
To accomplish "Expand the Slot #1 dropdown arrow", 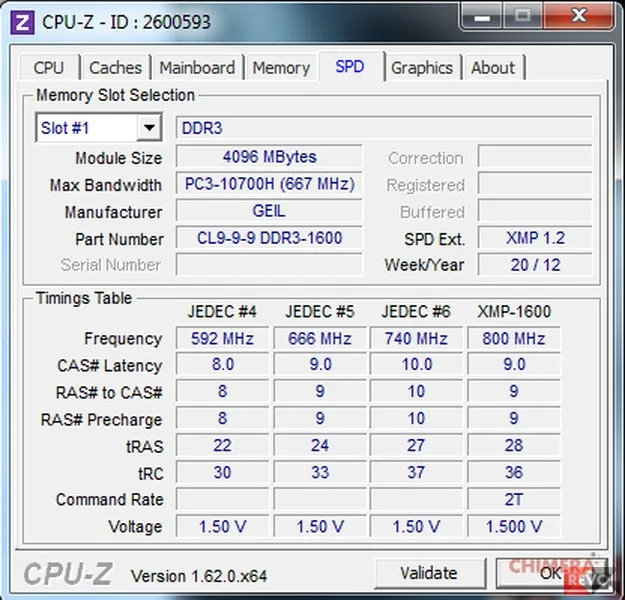I will [149, 128].
